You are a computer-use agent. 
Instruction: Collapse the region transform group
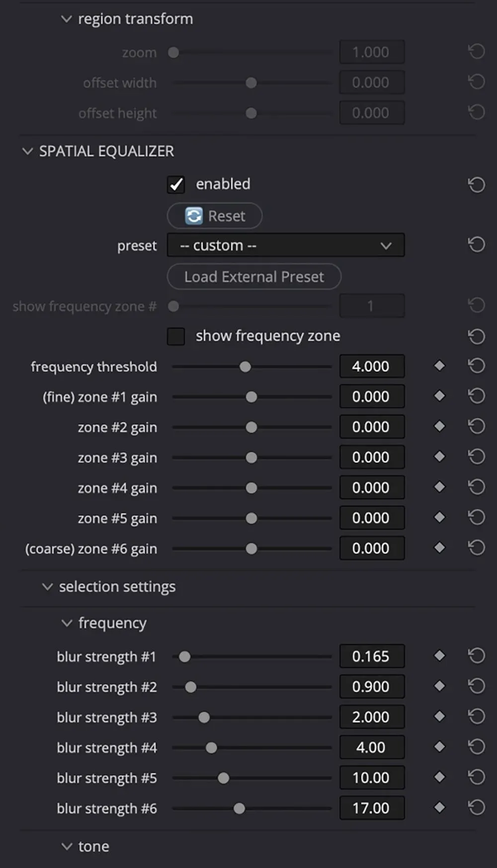point(66,19)
